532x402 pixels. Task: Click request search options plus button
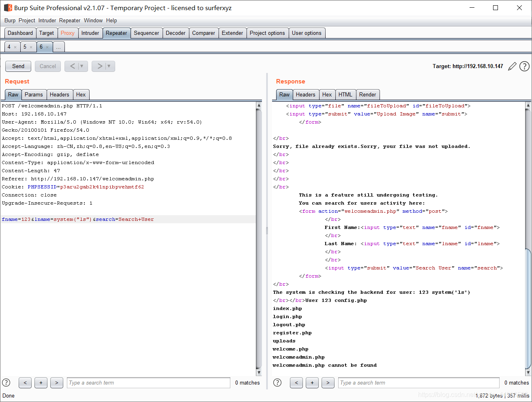click(x=41, y=383)
